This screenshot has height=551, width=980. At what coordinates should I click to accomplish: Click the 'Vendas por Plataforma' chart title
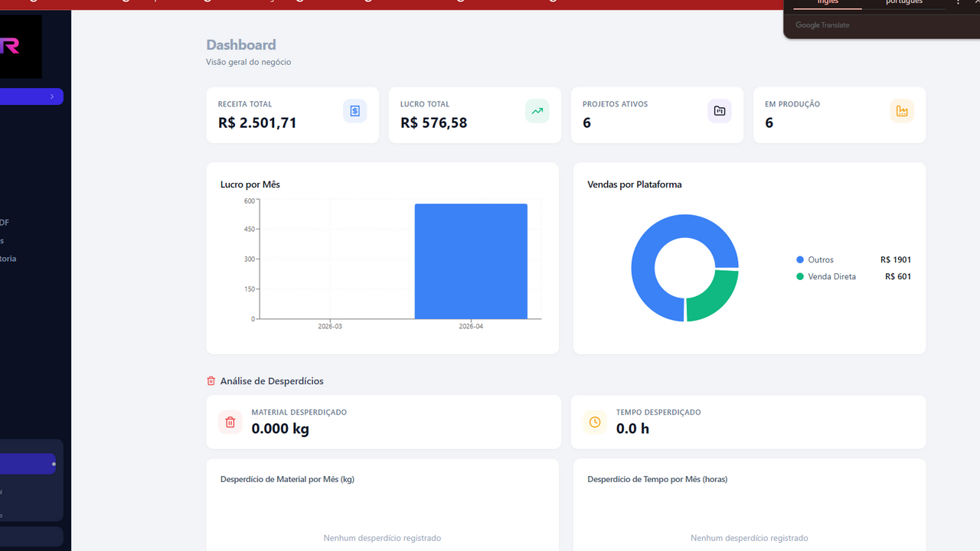(x=635, y=184)
